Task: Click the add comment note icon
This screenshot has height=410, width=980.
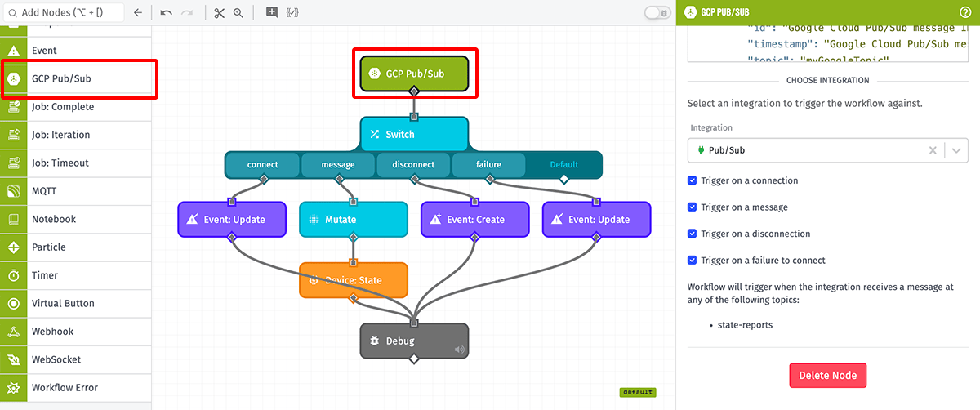Action: click(271, 12)
